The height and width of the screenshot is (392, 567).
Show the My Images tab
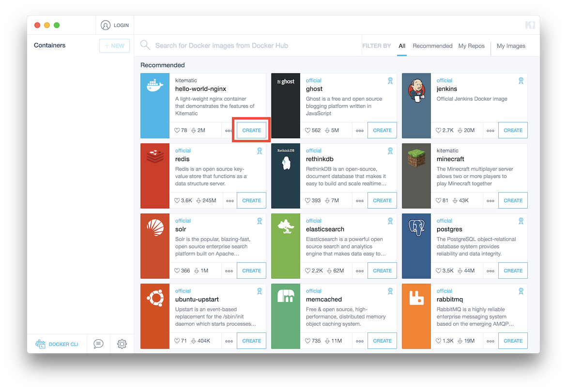pos(511,46)
